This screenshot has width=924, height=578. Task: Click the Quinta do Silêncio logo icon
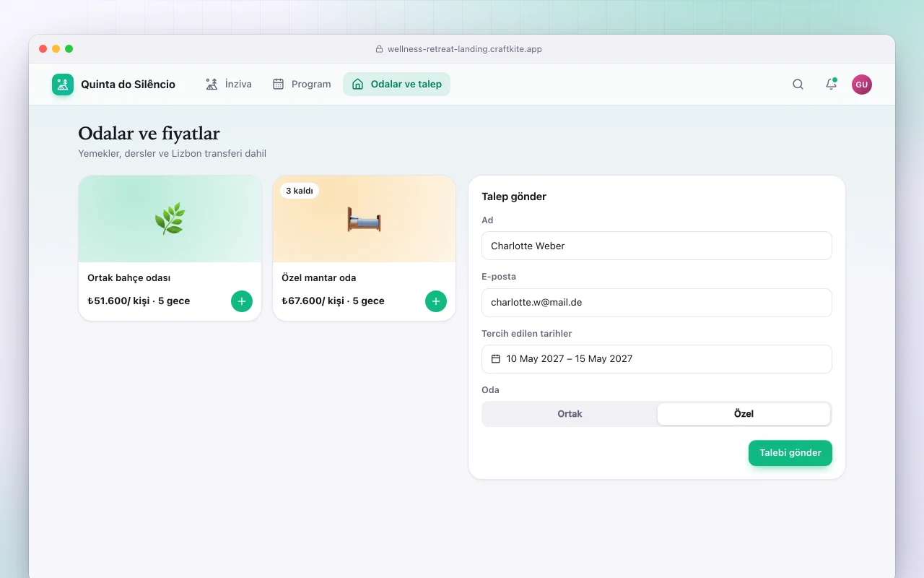click(x=63, y=85)
